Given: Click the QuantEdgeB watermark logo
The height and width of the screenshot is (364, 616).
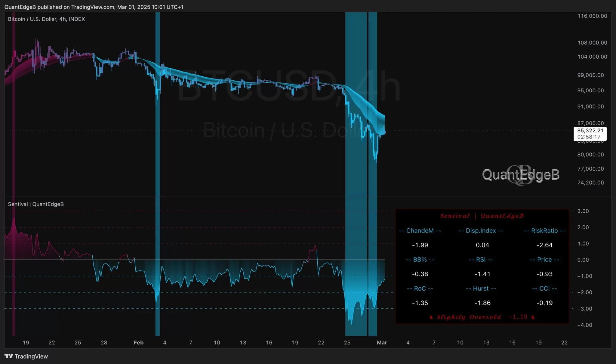Looking at the screenshot, I should pyautogui.click(x=521, y=175).
